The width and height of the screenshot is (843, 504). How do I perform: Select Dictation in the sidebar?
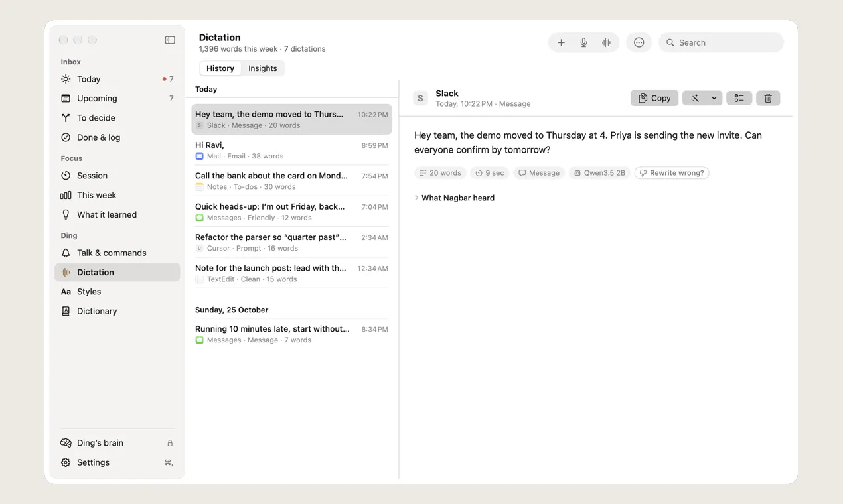tap(117, 272)
